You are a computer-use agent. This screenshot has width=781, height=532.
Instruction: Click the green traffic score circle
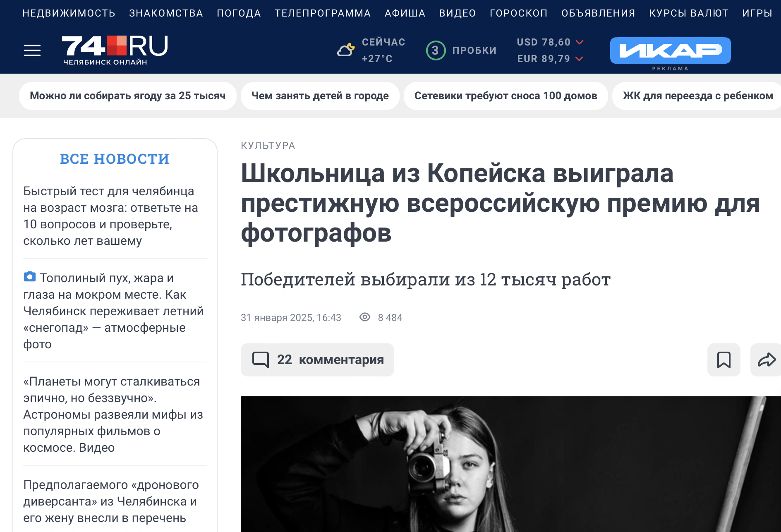point(436,50)
